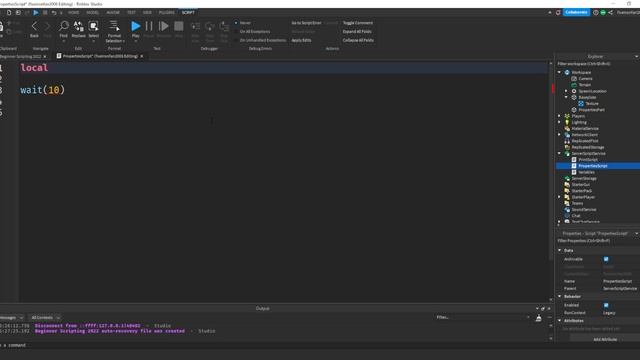The height and width of the screenshot is (360, 640).
Task: Collapse the Data properties section
Action: click(560, 250)
